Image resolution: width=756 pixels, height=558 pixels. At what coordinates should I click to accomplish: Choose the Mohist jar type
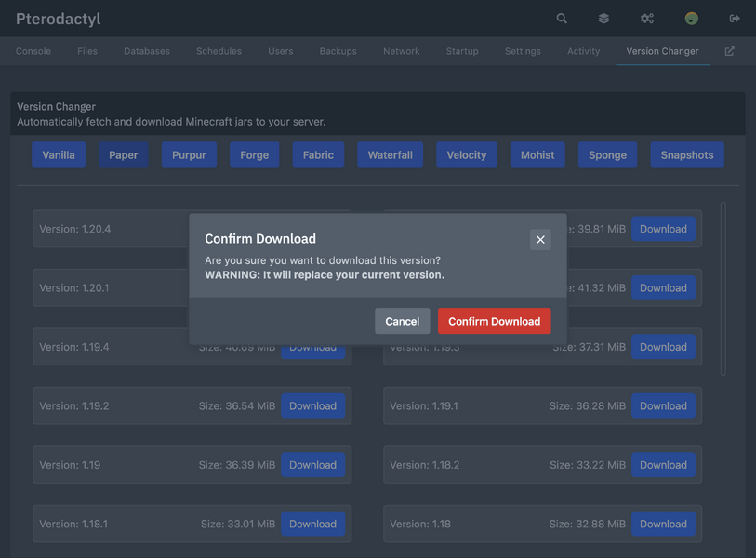coord(537,154)
